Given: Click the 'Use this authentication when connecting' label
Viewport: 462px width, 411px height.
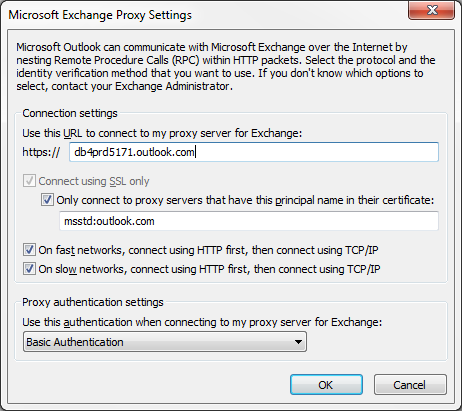Looking at the screenshot, I should [x=202, y=322].
